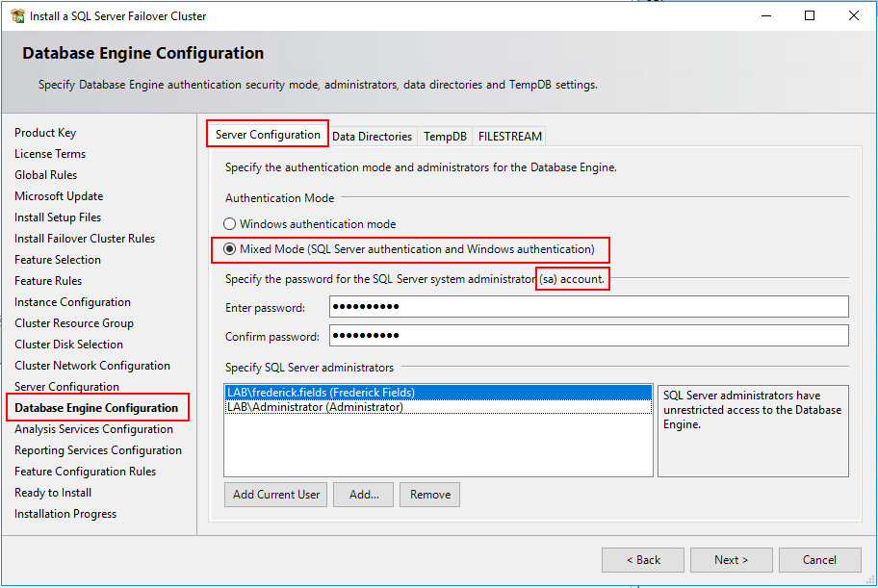Screen dimensions: 878x588
Task: Click Cluster Disk Selection step
Action: coord(69,345)
